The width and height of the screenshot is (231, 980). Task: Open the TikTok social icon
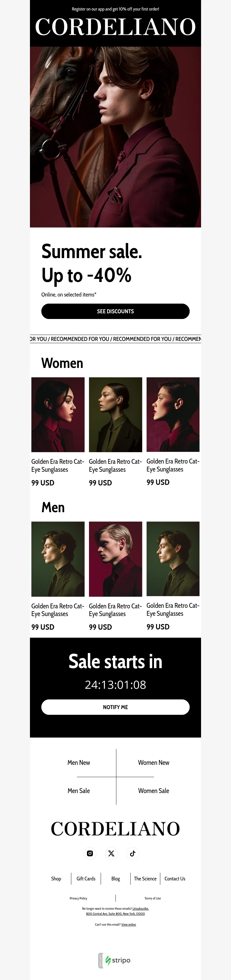click(133, 853)
